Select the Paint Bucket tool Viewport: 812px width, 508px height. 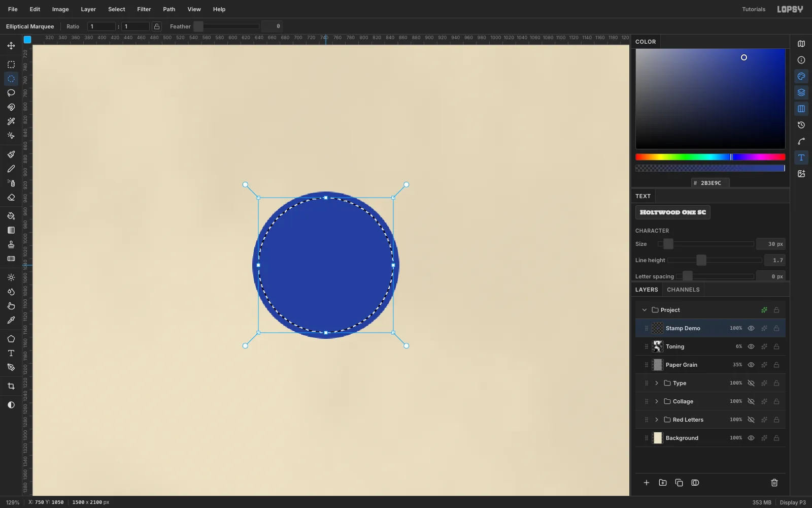(11, 216)
